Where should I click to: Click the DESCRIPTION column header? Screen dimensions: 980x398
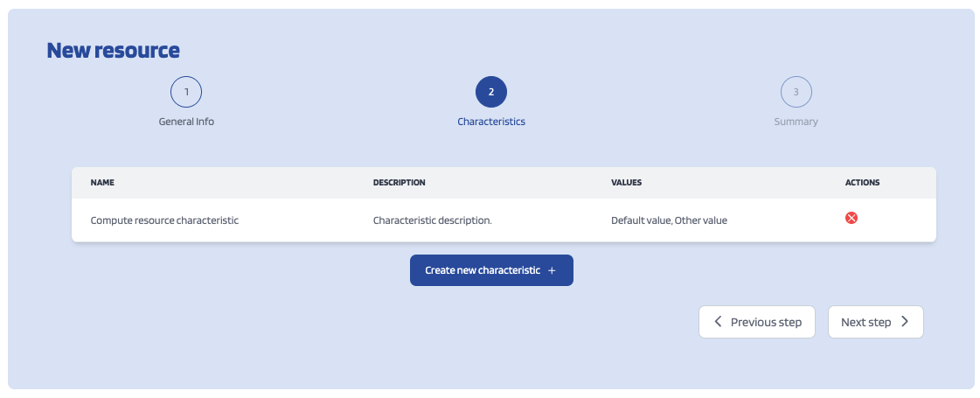click(x=399, y=183)
